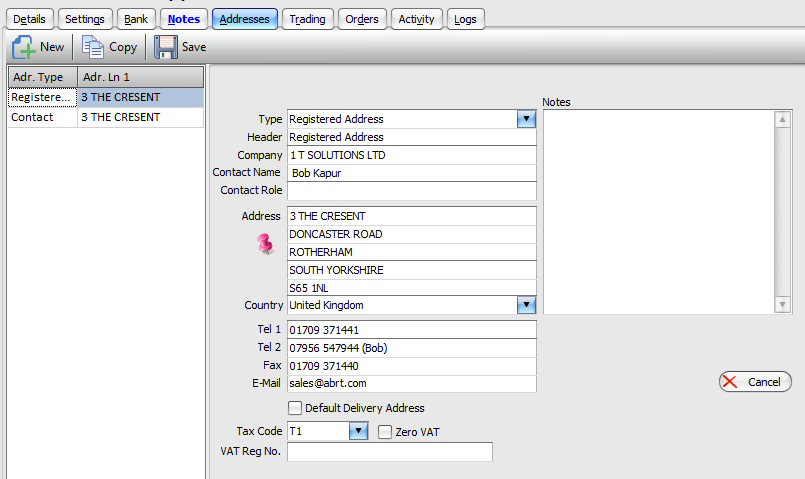This screenshot has height=479, width=805.
Task: Click the Contact Name field
Action: pos(412,173)
